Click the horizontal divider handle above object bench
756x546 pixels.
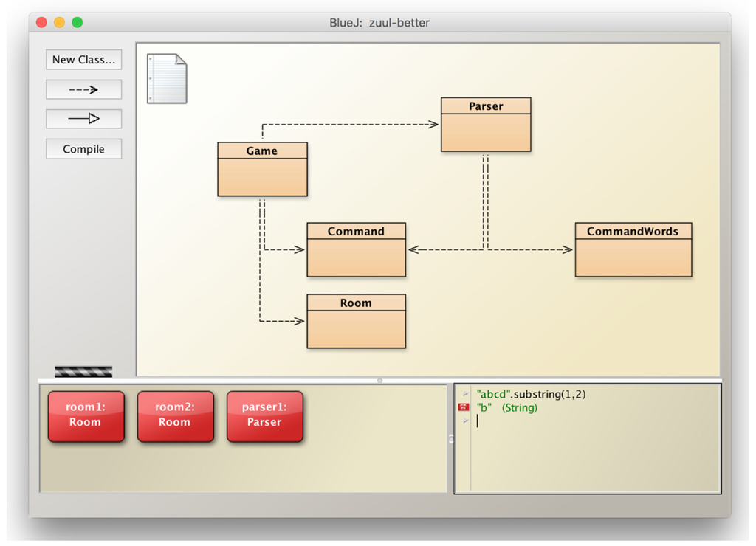click(x=379, y=381)
